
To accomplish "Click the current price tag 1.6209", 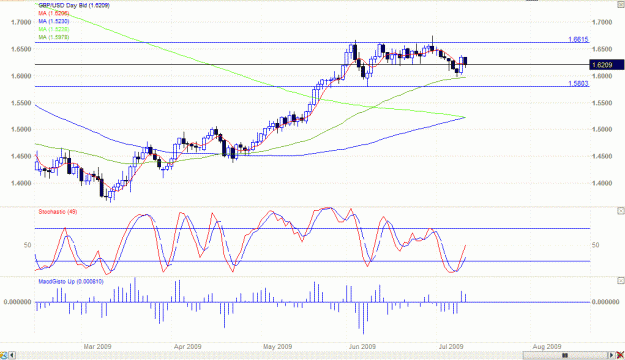I will 607,65.
